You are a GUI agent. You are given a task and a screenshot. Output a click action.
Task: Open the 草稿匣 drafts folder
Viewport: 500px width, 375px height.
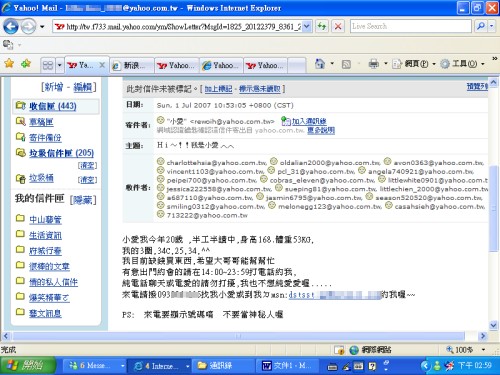(41, 122)
